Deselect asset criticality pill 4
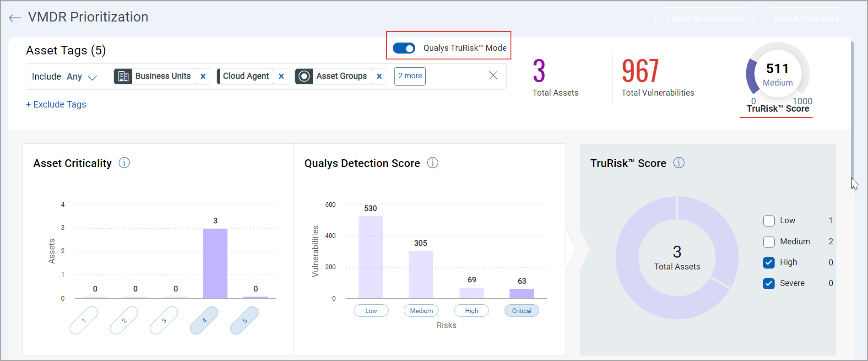Image resolution: width=868 pixels, height=361 pixels. click(204, 320)
